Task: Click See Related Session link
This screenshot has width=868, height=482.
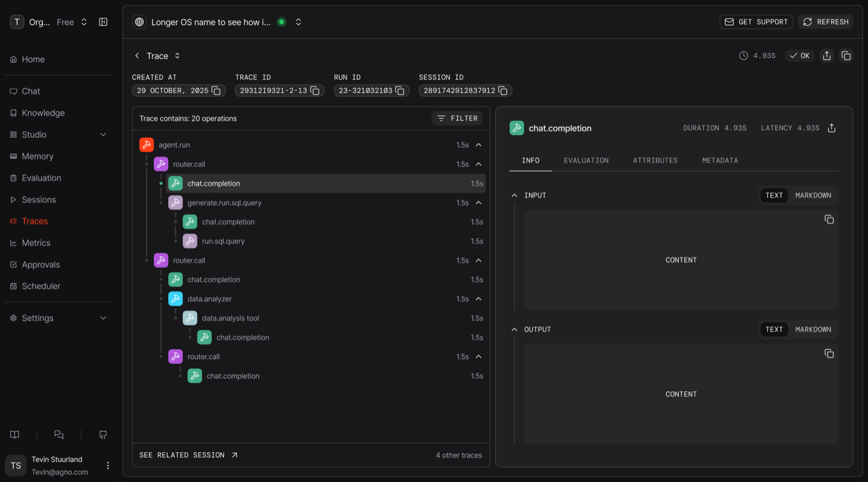Action: [189, 455]
